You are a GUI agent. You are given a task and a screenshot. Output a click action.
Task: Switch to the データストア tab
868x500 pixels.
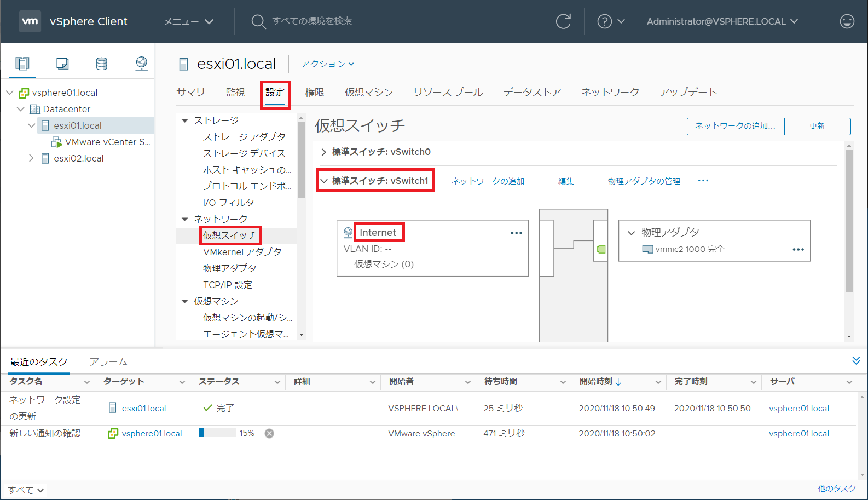[532, 92]
